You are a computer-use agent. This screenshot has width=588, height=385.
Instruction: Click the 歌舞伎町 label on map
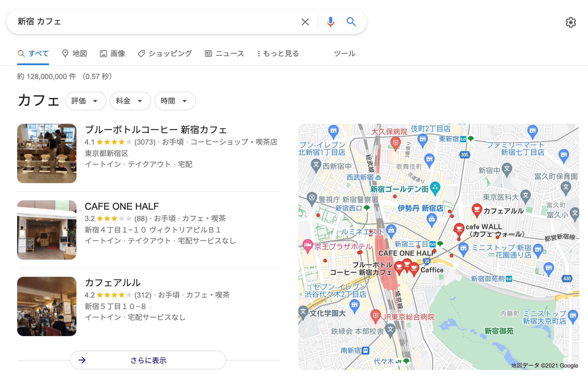pos(409,166)
